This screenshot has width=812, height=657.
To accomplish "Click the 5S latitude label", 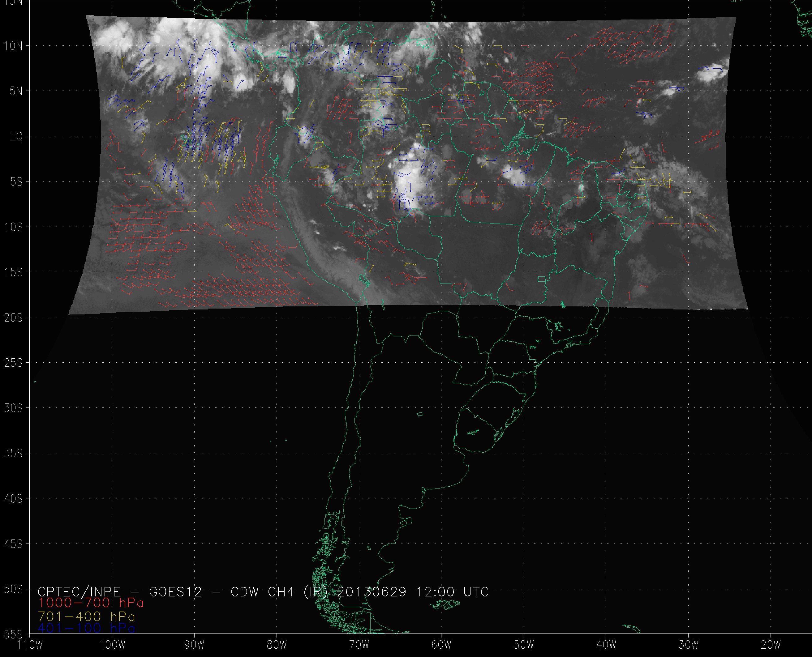I will pos(16,182).
